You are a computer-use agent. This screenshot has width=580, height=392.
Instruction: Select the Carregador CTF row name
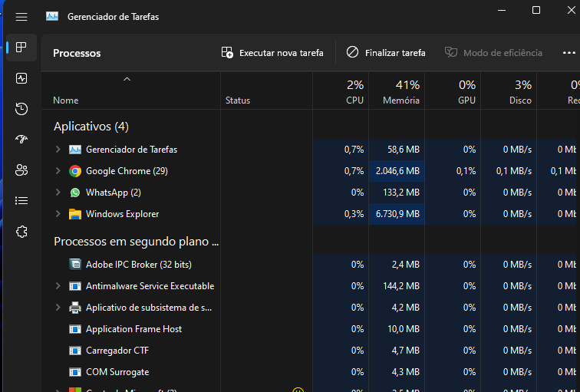[117, 351]
